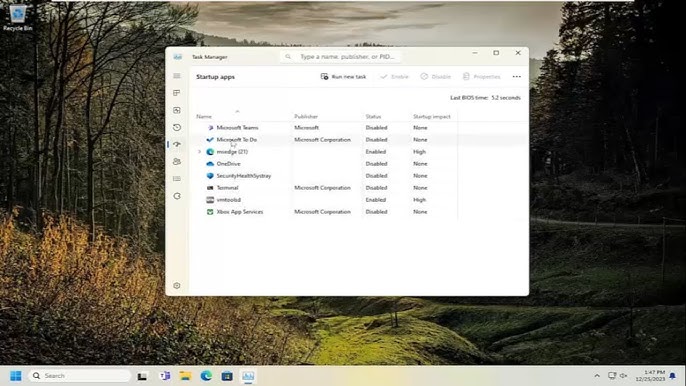Sort by Status column header
The image size is (686, 386).
(373, 116)
